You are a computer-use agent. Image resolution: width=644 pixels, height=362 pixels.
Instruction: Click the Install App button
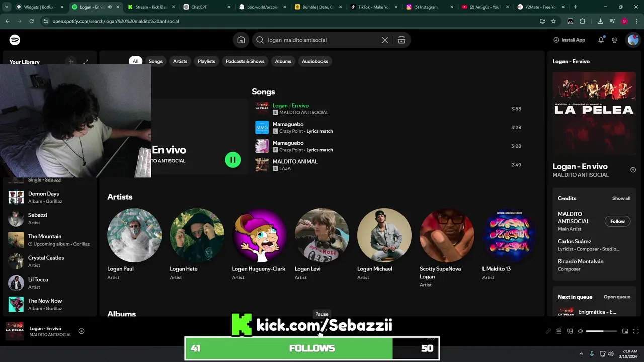click(570, 40)
